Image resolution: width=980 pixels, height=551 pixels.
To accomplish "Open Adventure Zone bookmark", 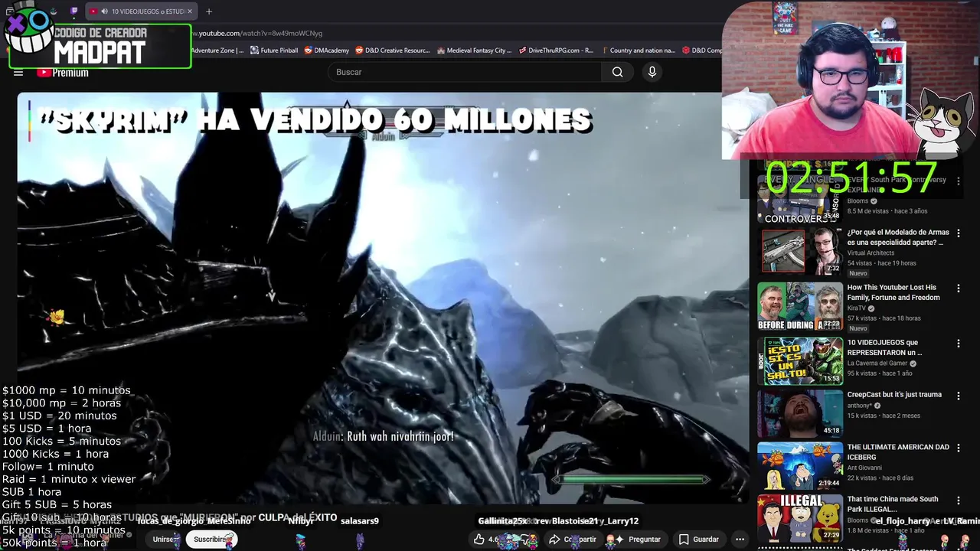I will pos(217,51).
